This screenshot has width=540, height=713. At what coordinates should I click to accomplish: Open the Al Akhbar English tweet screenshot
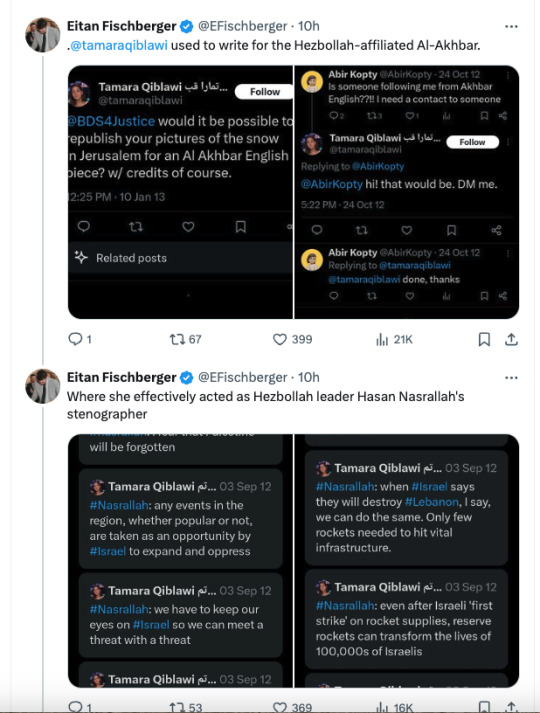(180, 192)
